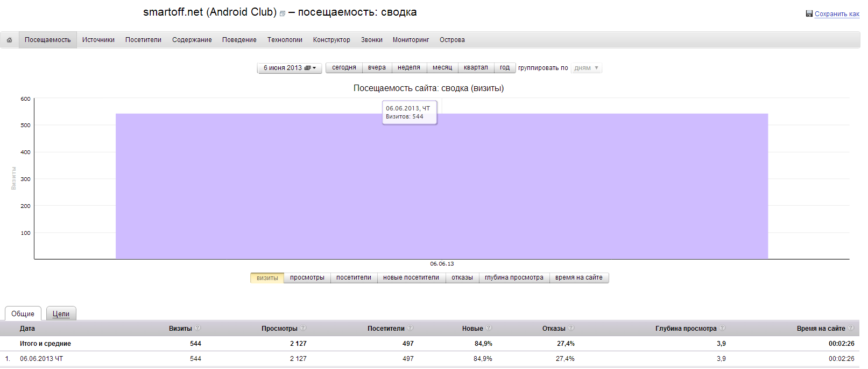Open the Источники menu
Viewport: 868px width, 369px height.
click(98, 40)
